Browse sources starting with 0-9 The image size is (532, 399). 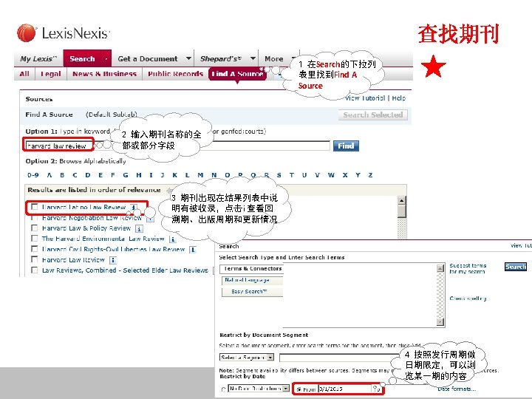pyautogui.click(x=33, y=175)
